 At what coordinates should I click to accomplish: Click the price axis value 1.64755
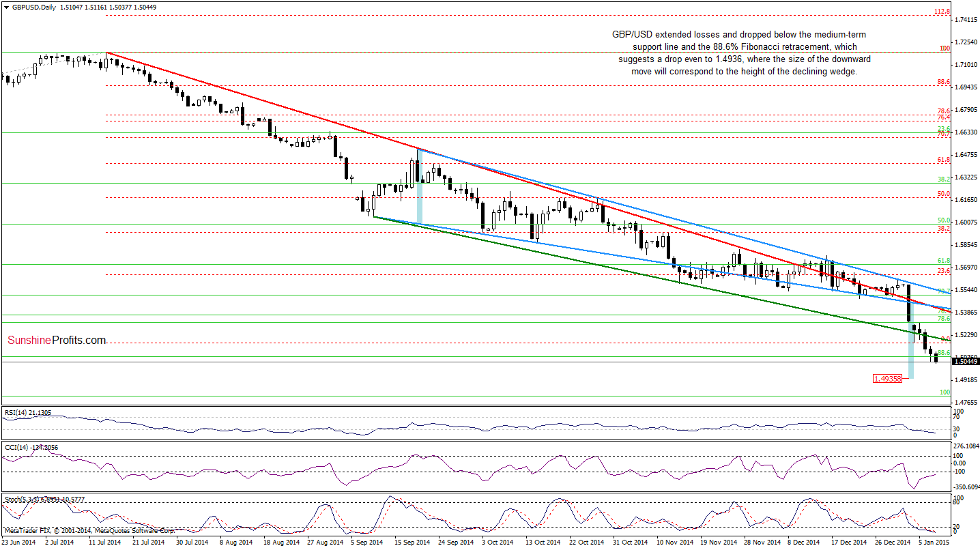point(966,154)
